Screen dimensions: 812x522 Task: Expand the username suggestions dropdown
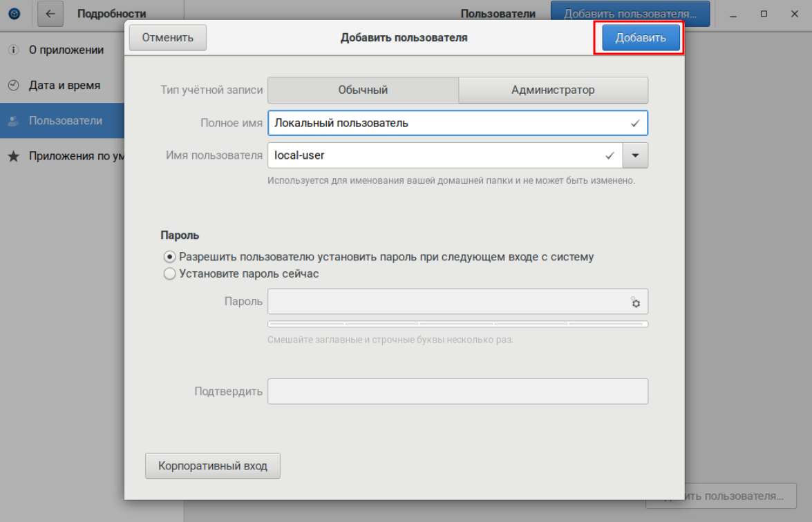click(635, 155)
